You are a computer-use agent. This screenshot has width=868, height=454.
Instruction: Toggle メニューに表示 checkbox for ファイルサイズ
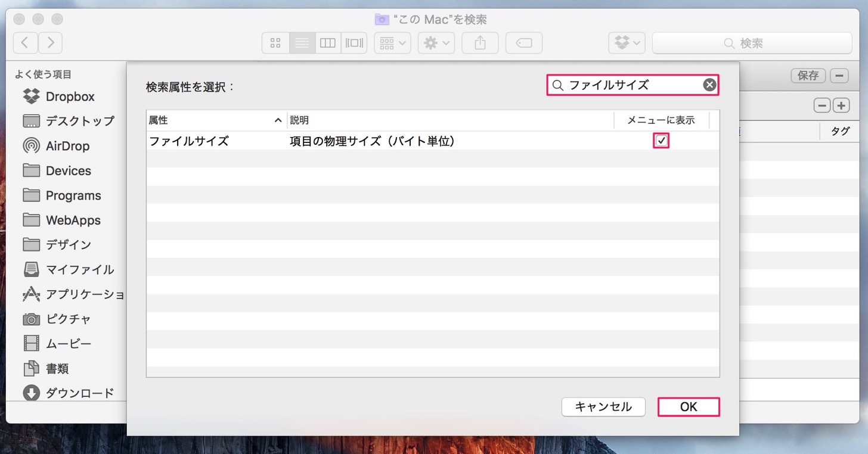coord(661,141)
